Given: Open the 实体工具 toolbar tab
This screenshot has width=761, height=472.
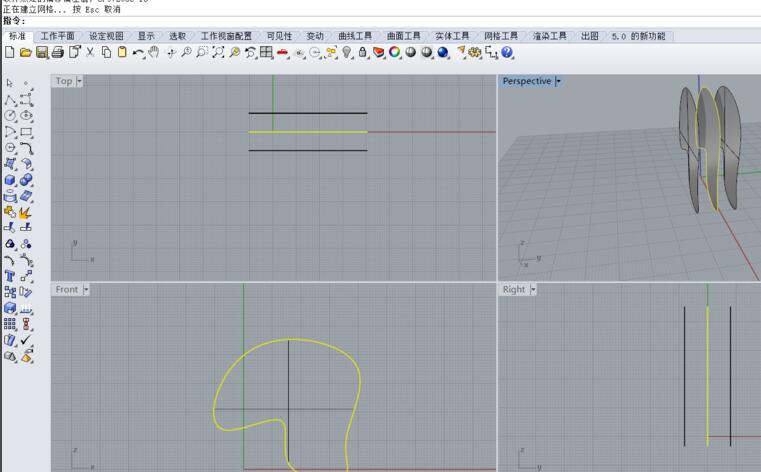Looking at the screenshot, I should point(452,36).
